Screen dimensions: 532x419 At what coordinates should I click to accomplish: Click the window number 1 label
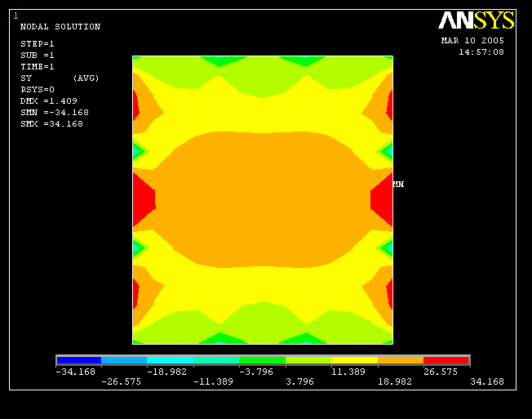tap(16, 16)
